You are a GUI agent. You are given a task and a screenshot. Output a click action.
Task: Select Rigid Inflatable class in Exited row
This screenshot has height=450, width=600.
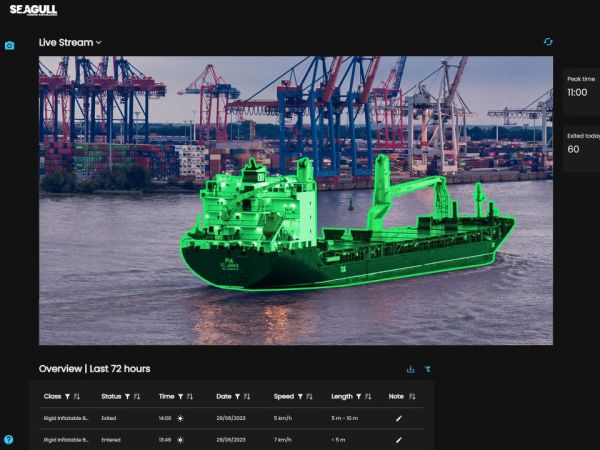click(x=66, y=418)
